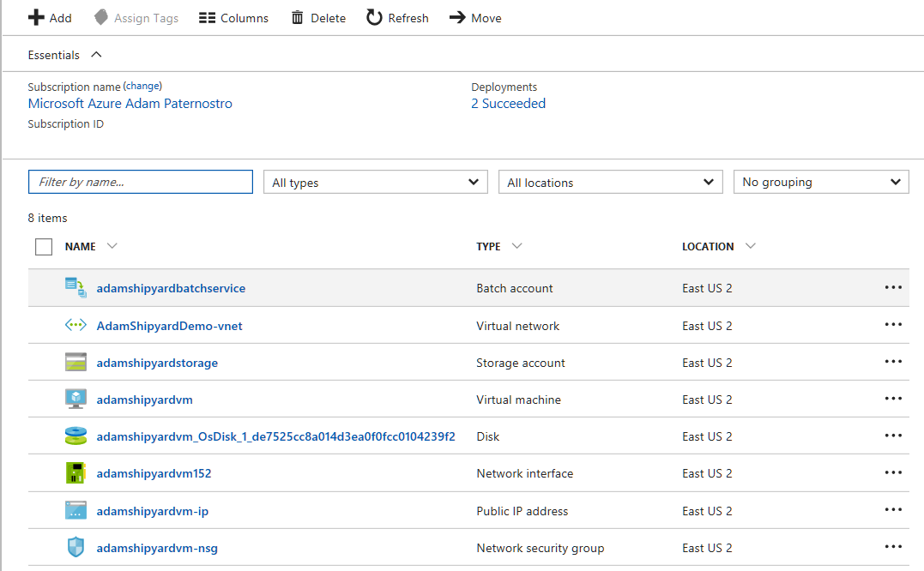Click the Network interface icon for adamshipyardvm152
This screenshot has width=924, height=571.
[75, 472]
